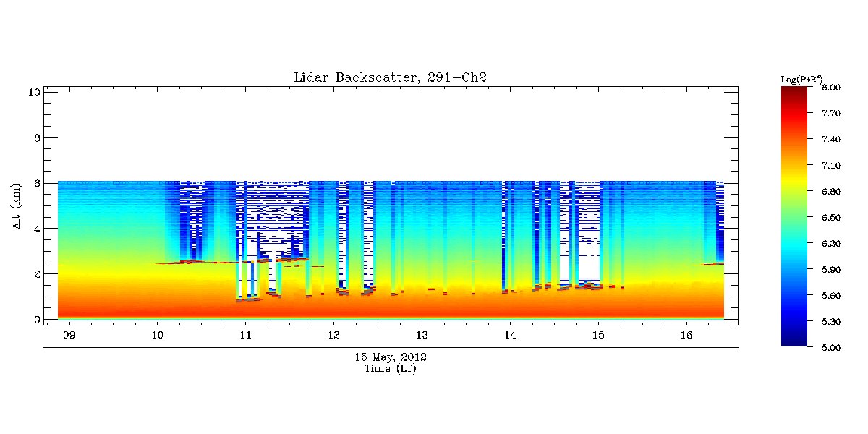This screenshot has height=434, width=868.
Task: Click the 16 time tick label
Action: [687, 336]
